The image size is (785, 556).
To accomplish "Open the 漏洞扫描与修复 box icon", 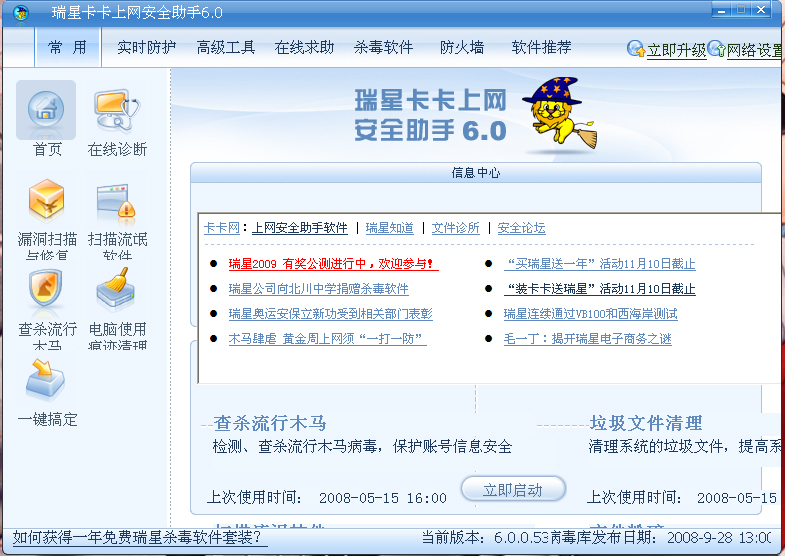I will (46, 200).
